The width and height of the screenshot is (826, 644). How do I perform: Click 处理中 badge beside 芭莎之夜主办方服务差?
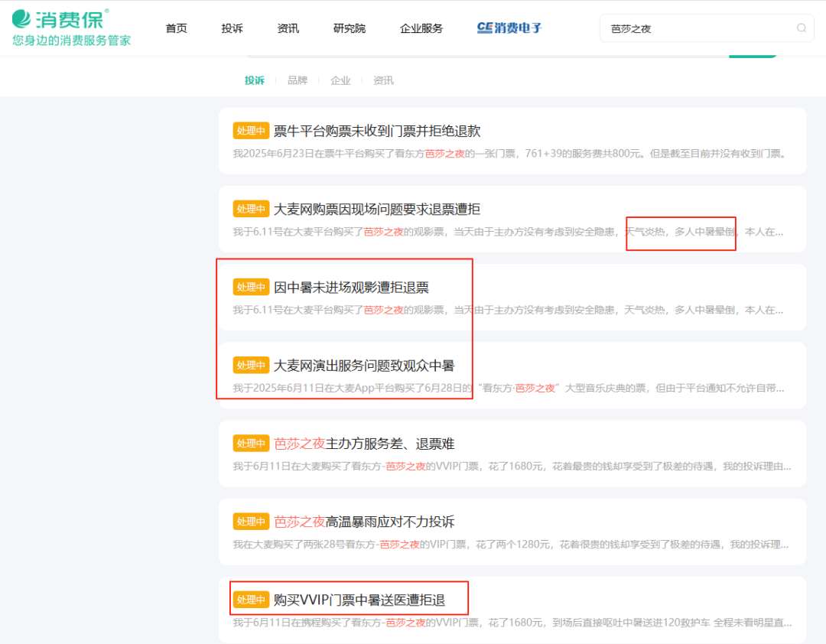(x=251, y=444)
